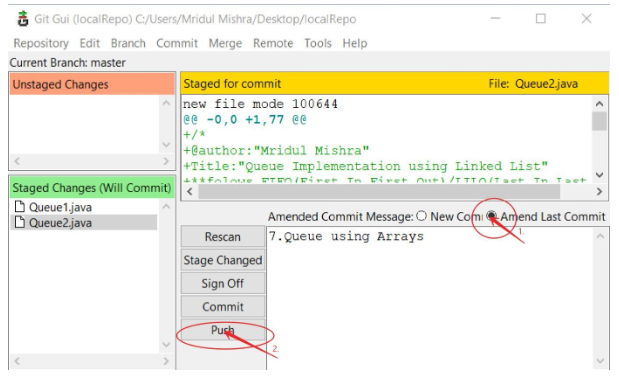This screenshot has width=619, height=376.
Task: Click the diff view's scroll right arrow
Action: point(599,192)
